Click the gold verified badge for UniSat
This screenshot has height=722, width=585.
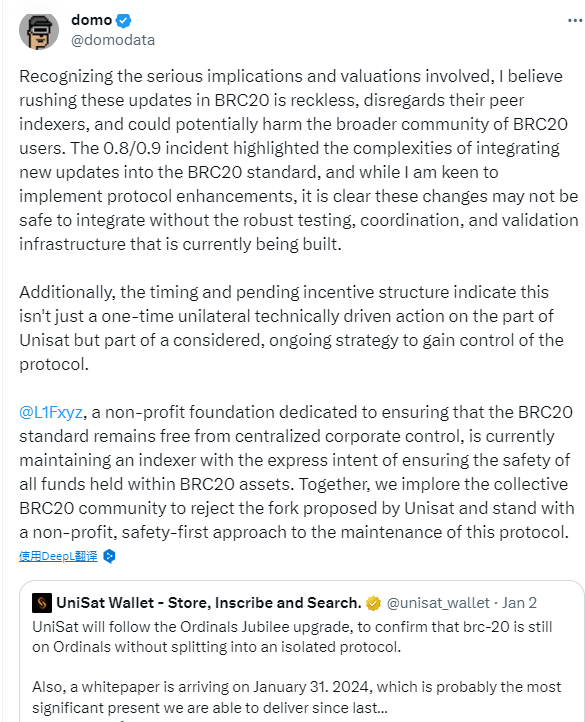click(373, 603)
